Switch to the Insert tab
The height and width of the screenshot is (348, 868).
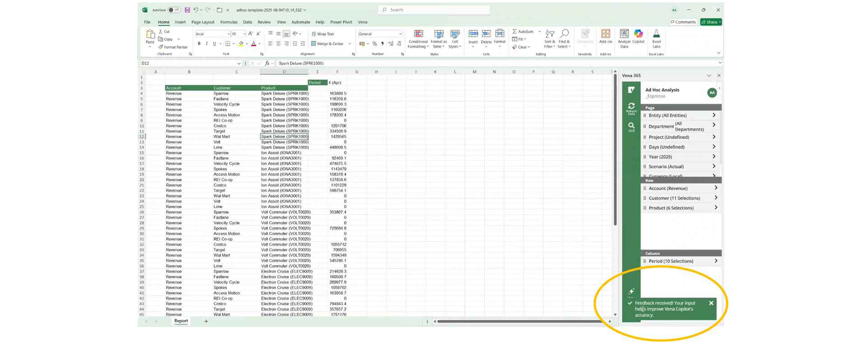[x=180, y=22]
